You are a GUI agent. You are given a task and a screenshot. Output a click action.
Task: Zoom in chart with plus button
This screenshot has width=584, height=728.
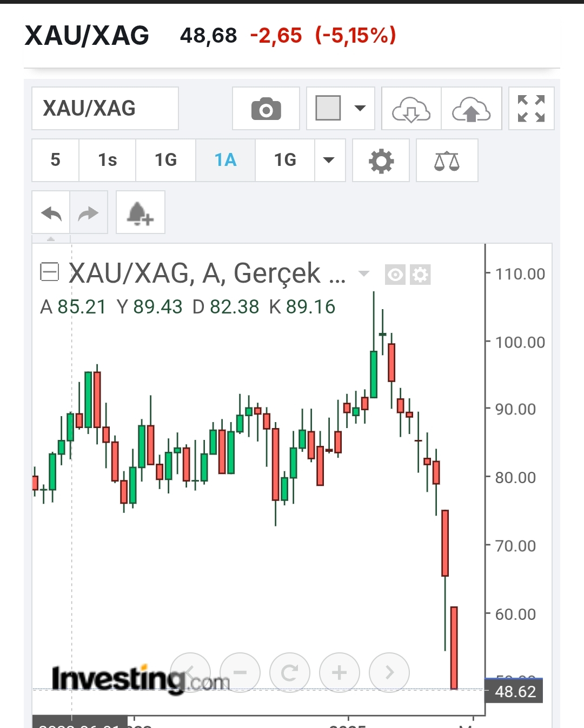pyautogui.click(x=339, y=672)
